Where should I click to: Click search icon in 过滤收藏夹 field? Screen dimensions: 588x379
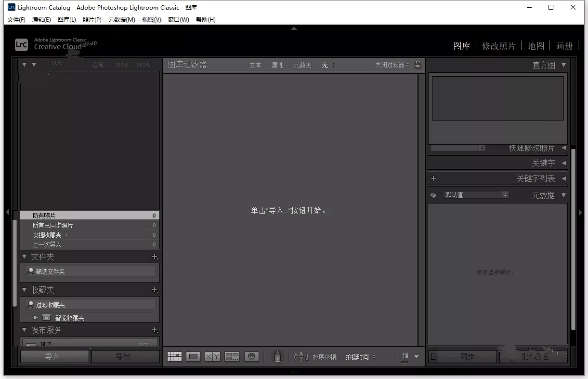click(30, 305)
